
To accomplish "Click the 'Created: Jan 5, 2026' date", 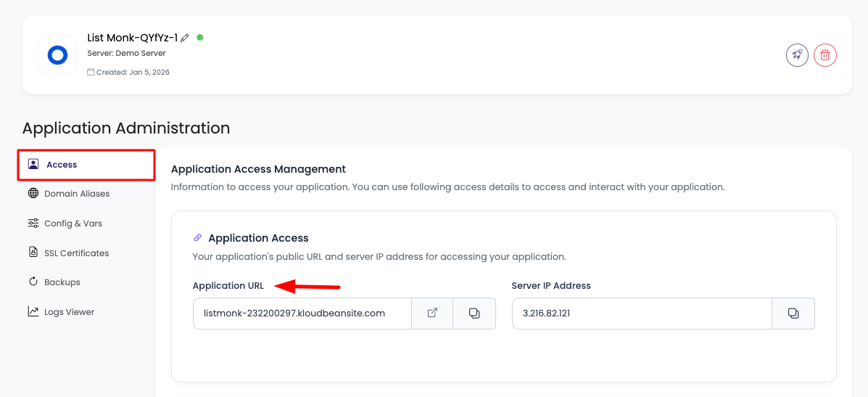I will (133, 72).
